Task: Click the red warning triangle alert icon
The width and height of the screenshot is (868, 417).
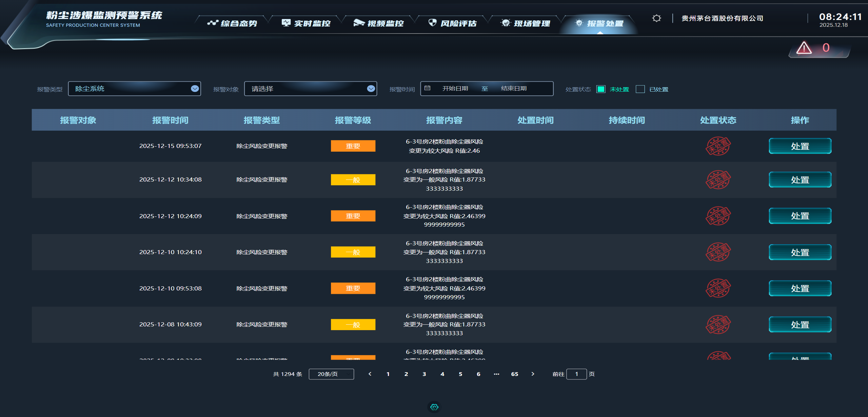Action: point(804,48)
